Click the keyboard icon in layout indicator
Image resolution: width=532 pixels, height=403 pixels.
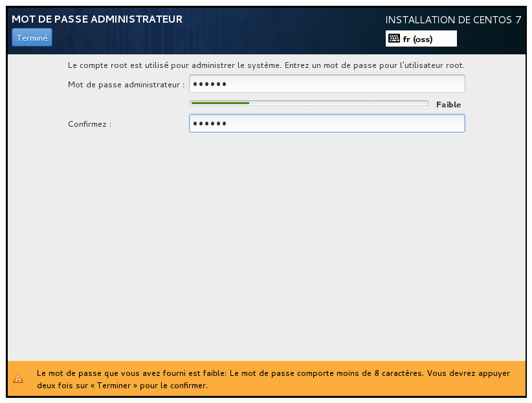[394, 38]
